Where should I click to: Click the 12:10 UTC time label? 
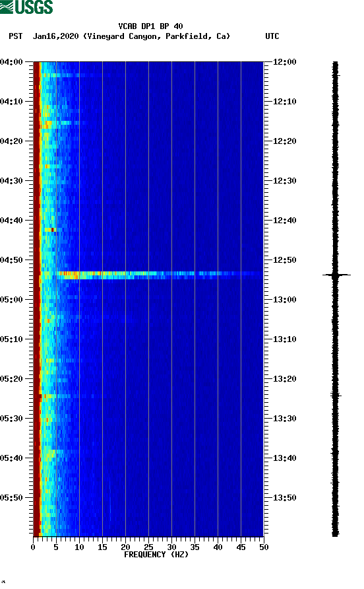tap(284, 102)
